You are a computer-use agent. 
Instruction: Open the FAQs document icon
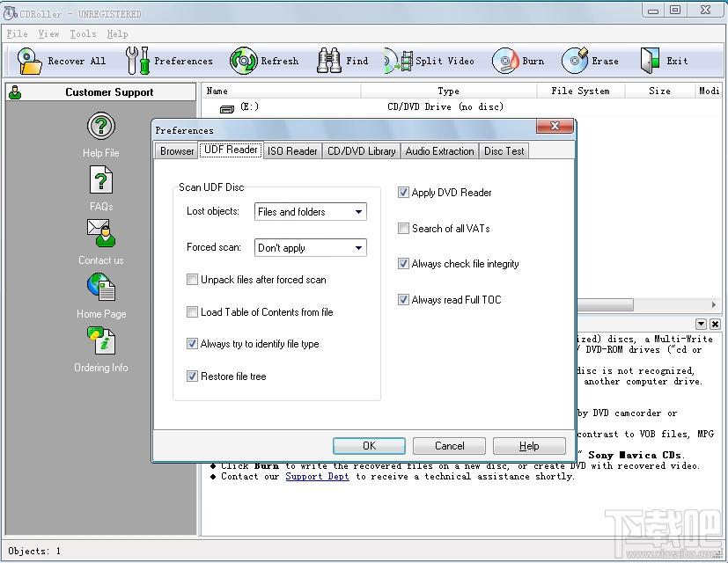point(100,179)
